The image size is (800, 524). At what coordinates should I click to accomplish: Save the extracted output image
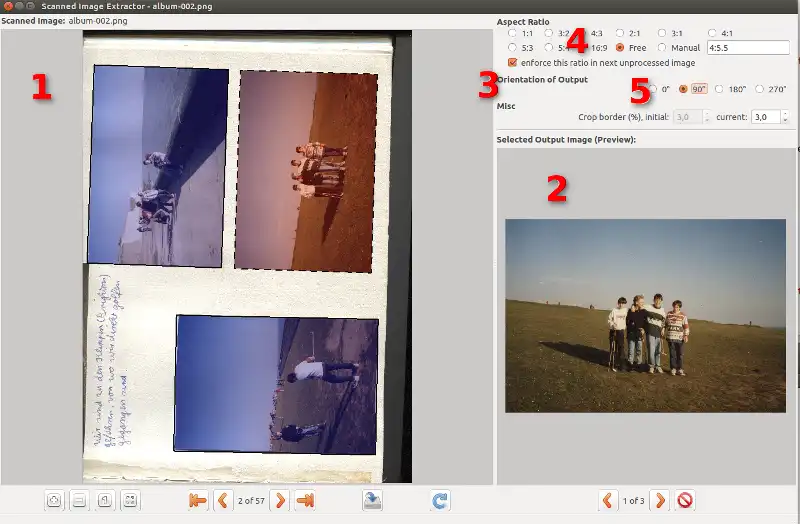(372, 501)
